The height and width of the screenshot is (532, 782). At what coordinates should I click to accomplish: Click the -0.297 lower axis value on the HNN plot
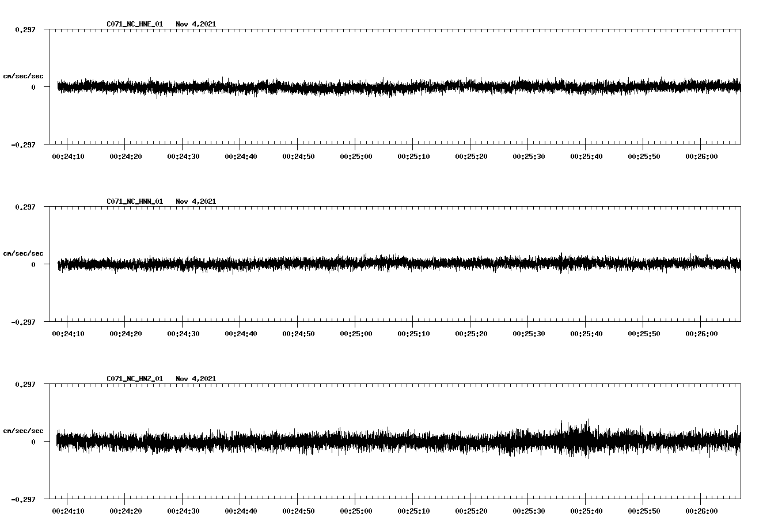(23, 322)
